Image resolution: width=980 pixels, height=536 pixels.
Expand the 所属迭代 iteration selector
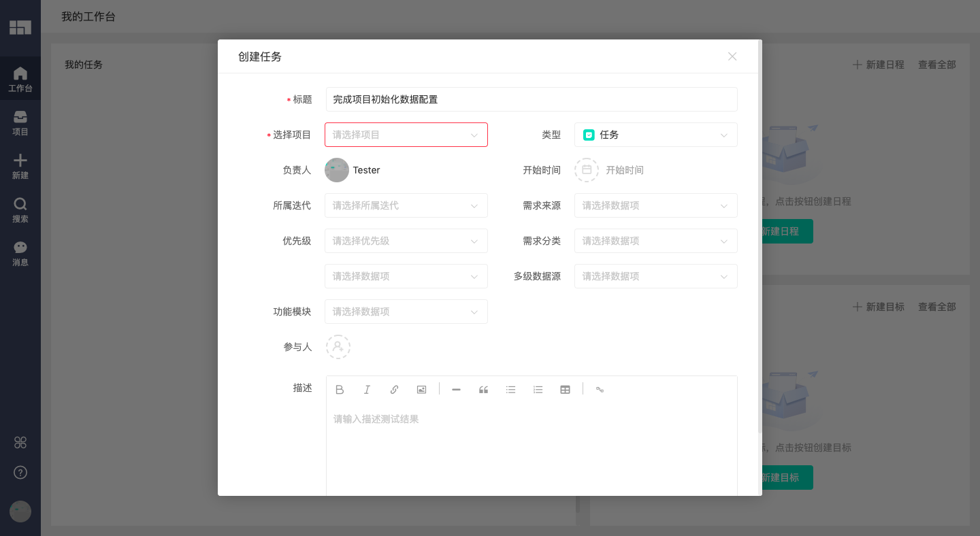click(406, 205)
